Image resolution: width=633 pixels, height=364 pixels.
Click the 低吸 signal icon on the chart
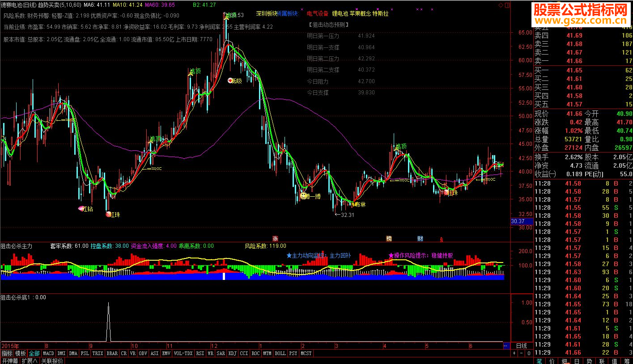[231, 80]
